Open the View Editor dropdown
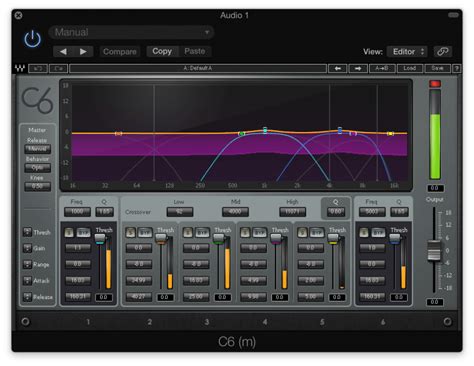The image size is (474, 366). (407, 52)
